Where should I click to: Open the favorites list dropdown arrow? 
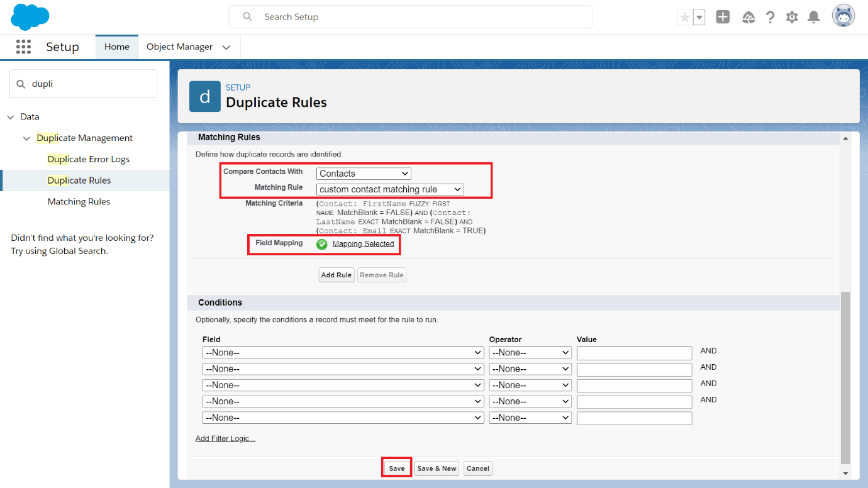(699, 18)
